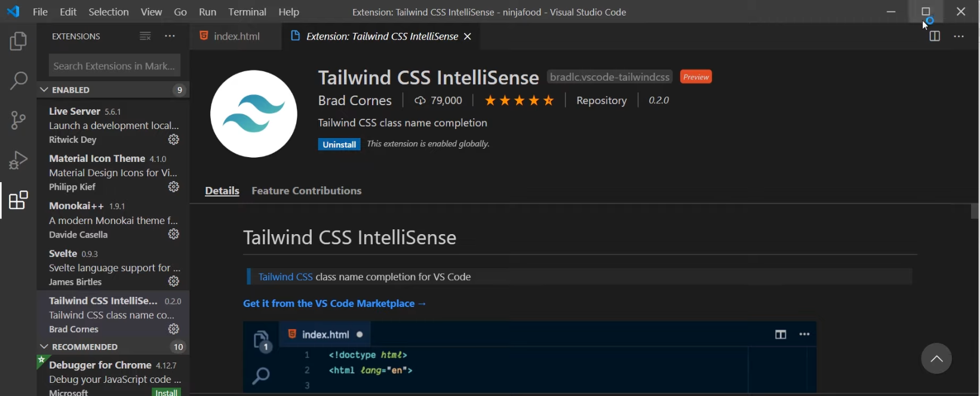Click the bradlc.vscode-tailwindcss identifier badge
Screen dimensions: 980x396
pyautogui.click(x=610, y=77)
